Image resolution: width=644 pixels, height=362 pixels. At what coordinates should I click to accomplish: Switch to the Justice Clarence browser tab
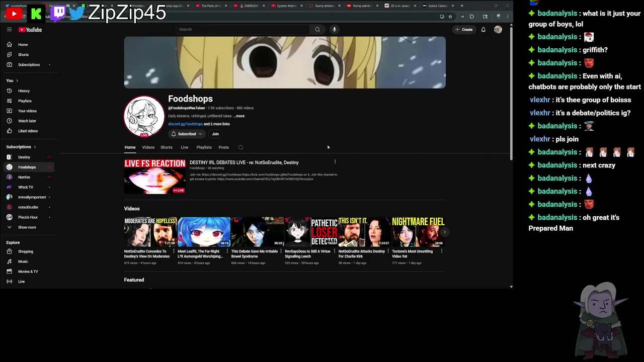pos(438,6)
